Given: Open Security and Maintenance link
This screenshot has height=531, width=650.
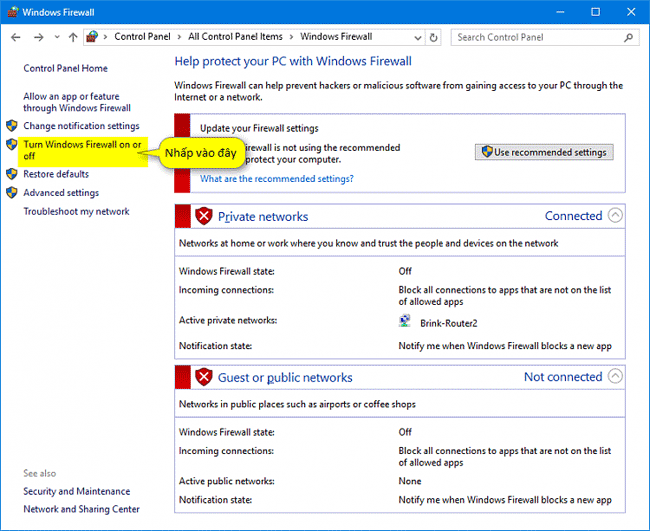Looking at the screenshot, I should pyautogui.click(x=77, y=492).
